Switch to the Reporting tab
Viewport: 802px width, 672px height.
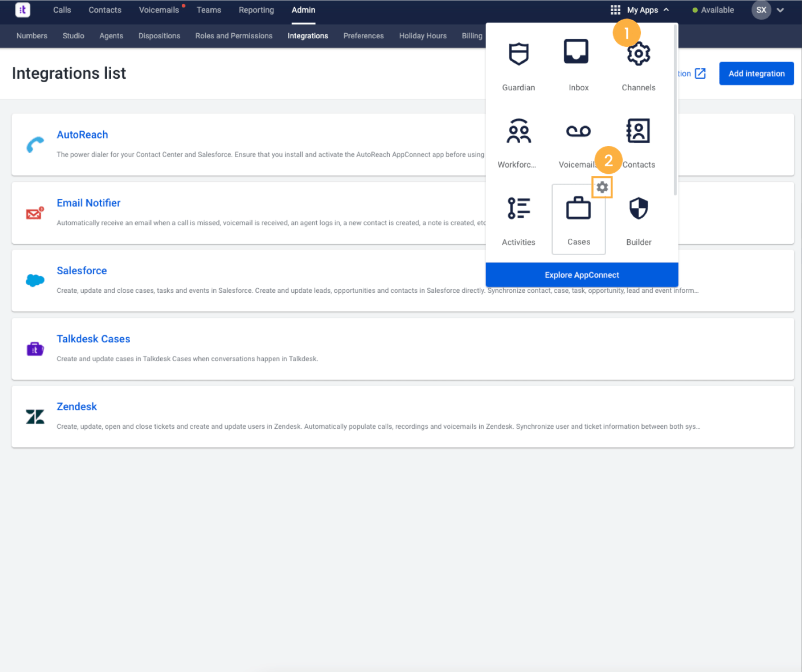coord(256,9)
